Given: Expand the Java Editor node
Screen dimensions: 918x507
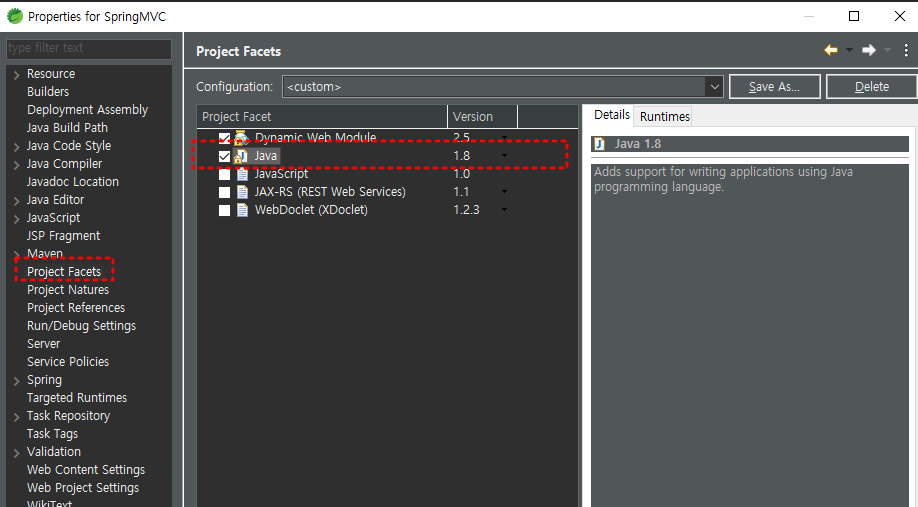Looking at the screenshot, I should coord(16,200).
